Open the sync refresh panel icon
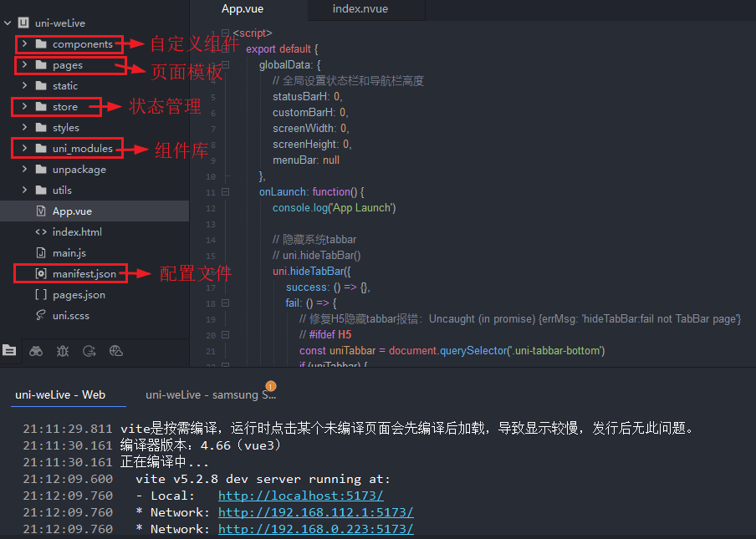The height and width of the screenshot is (539, 756). 89,351
